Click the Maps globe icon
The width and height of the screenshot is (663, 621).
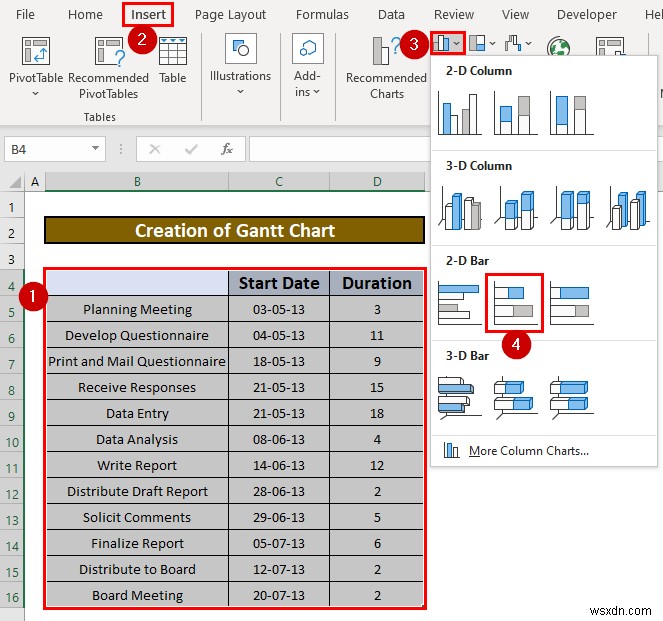click(558, 47)
